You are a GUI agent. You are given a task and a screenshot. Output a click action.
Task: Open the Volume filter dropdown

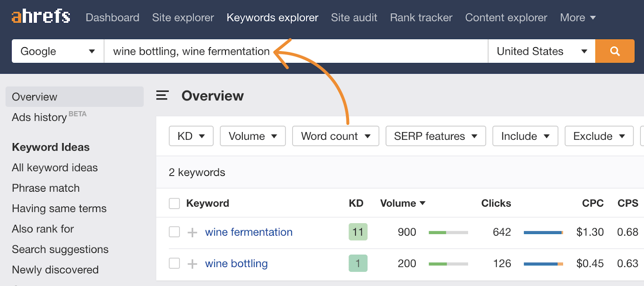tap(253, 136)
